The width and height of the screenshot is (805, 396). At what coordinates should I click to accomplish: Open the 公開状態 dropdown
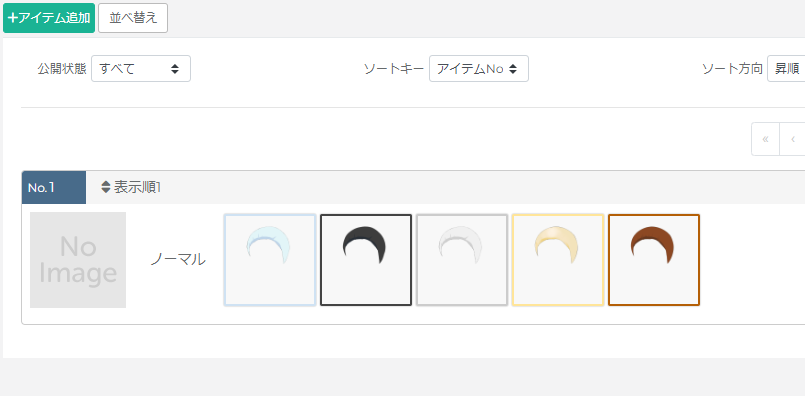(141, 69)
